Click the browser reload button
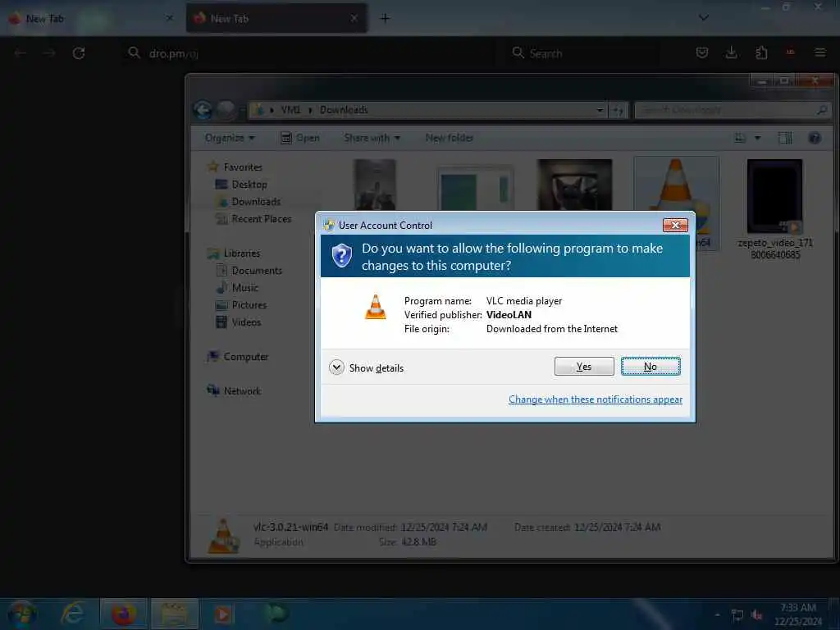The image size is (840, 630). pyautogui.click(x=79, y=53)
